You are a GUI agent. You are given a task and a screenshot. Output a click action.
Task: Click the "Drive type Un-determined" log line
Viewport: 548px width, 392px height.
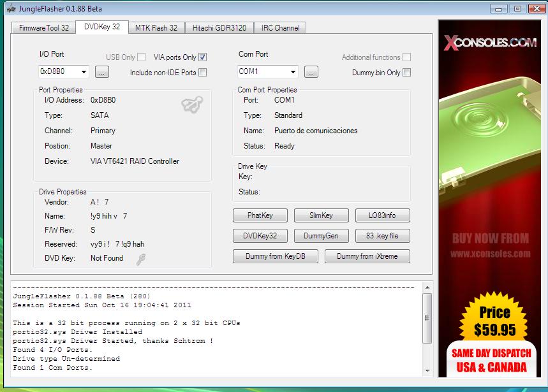[66, 358]
